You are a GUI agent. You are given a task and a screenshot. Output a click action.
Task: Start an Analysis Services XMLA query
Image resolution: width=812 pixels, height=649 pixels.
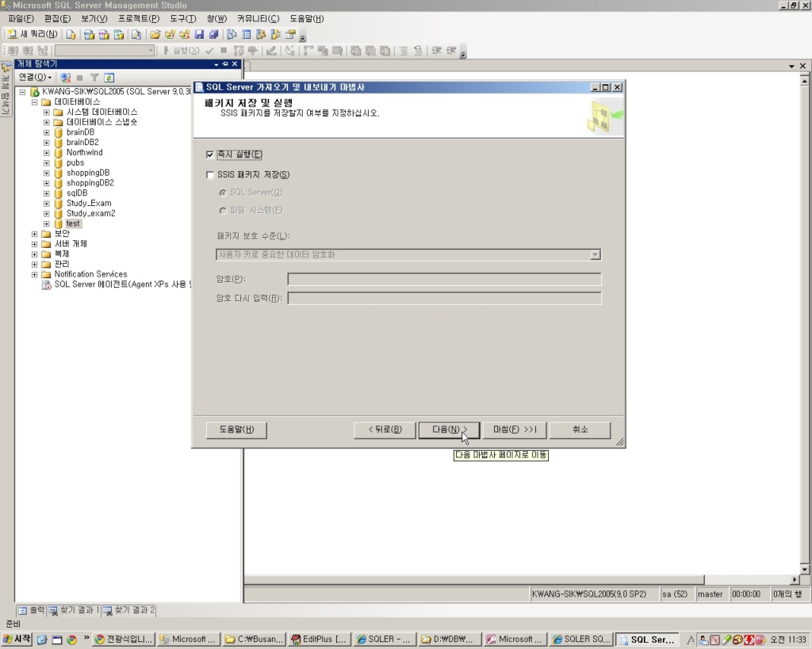[x=119, y=35]
